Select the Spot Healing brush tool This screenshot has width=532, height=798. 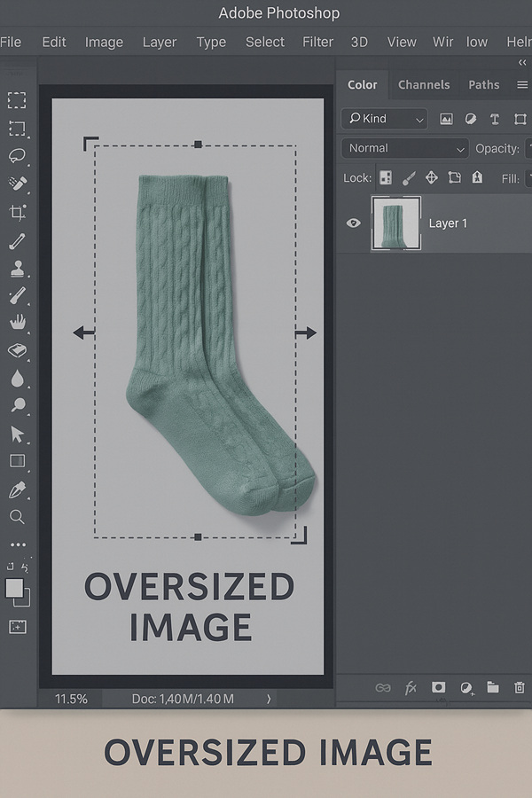pyautogui.click(x=18, y=184)
